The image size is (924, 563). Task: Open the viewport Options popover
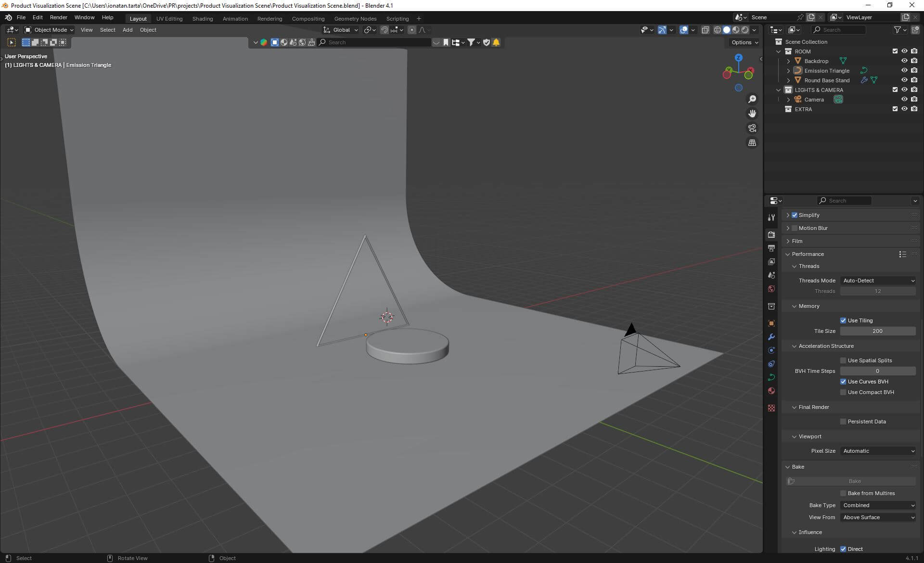(744, 42)
